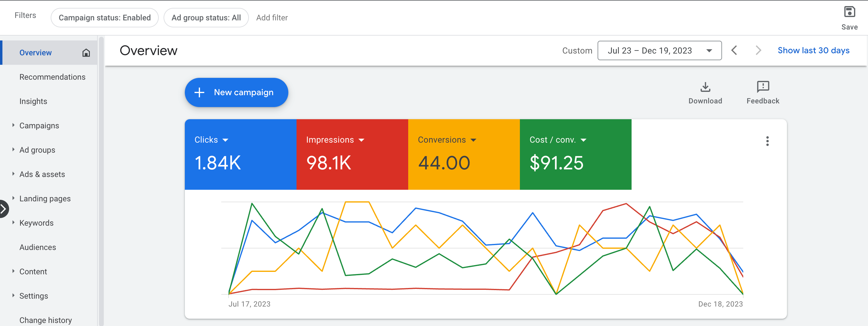
Task: Go to next date range arrow
Action: (758, 50)
